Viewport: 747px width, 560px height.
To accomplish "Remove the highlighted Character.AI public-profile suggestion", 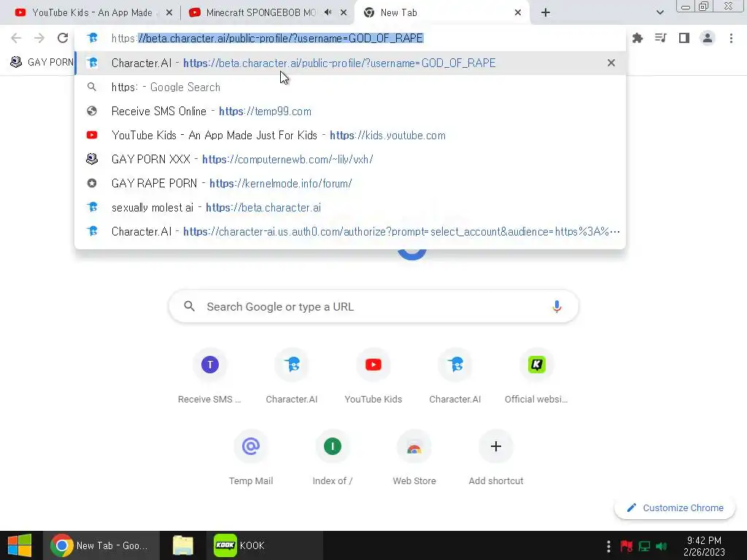I will coord(611,63).
